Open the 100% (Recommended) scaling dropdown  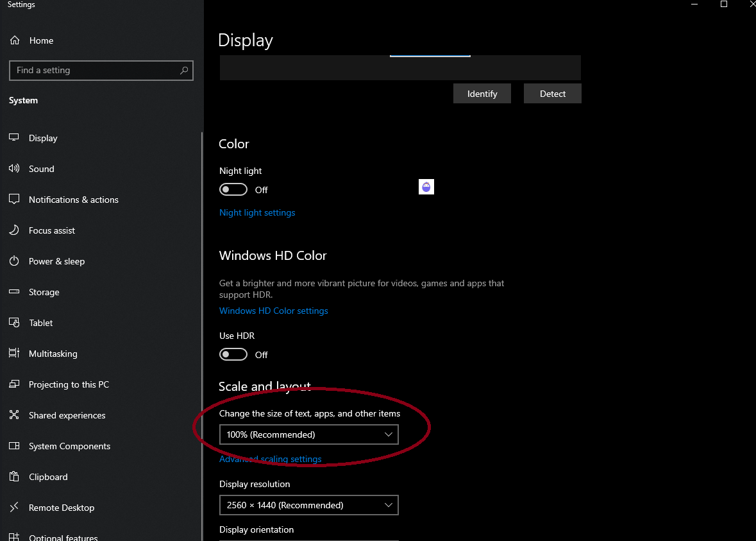(308, 434)
